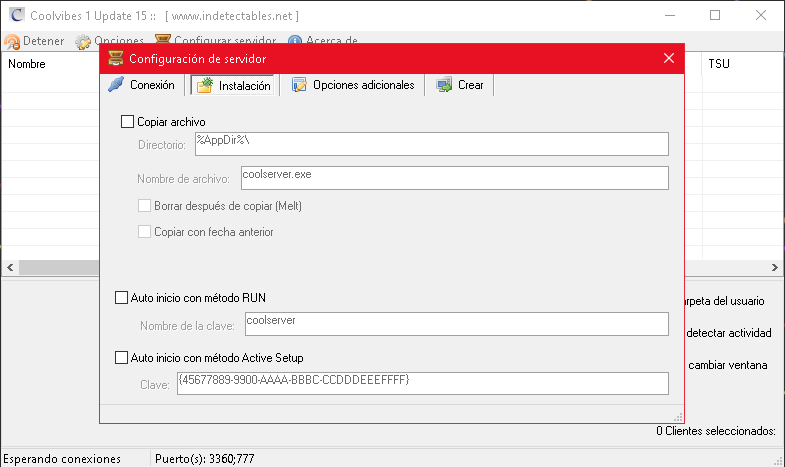Click the Detener toolbar icon
The height and width of the screenshot is (467, 785).
12,41
